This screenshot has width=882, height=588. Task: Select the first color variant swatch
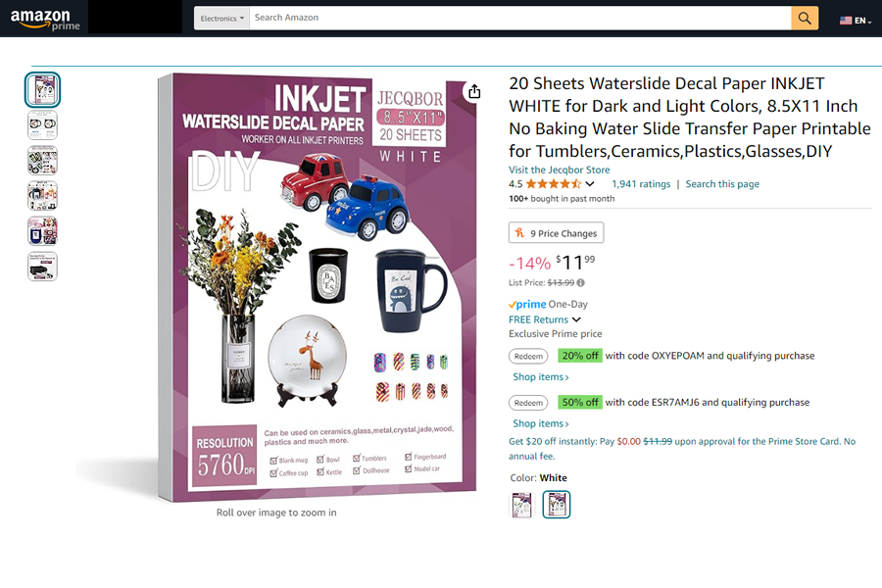point(521,504)
